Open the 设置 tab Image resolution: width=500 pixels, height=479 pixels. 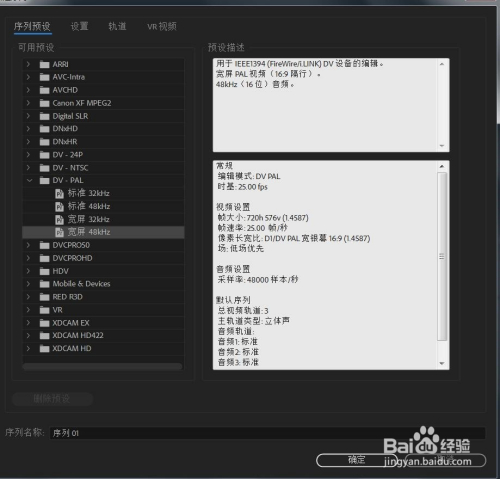point(80,26)
